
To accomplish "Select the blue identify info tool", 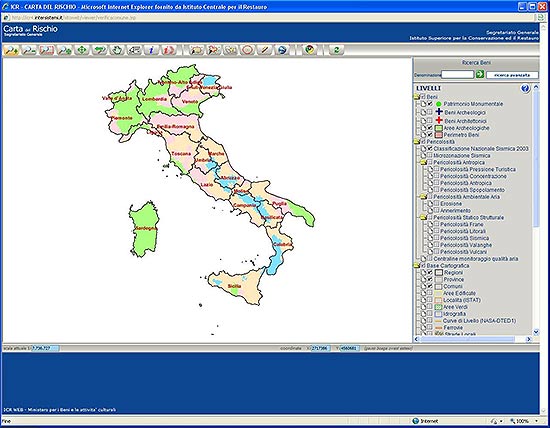I will point(152,50).
